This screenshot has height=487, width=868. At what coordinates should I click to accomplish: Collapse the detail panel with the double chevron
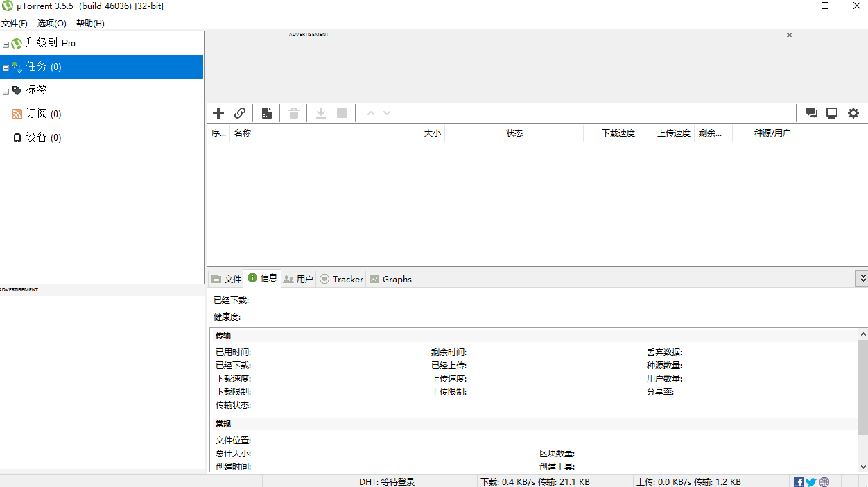coord(862,277)
